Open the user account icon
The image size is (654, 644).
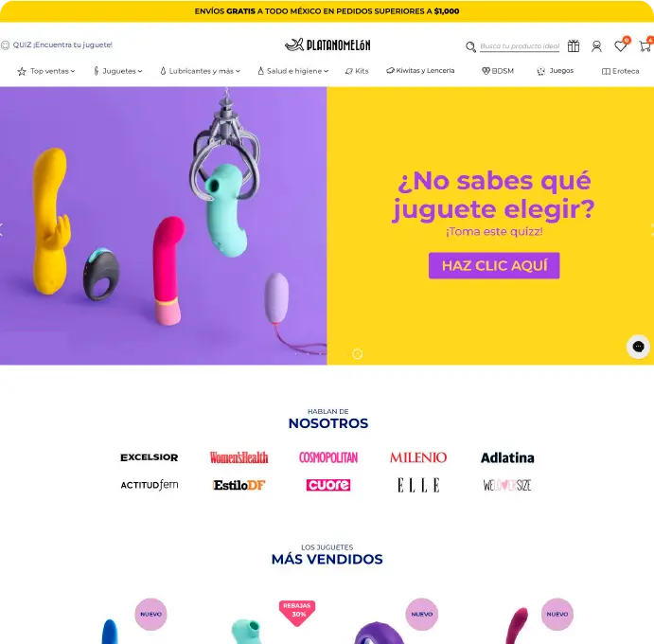coord(596,46)
